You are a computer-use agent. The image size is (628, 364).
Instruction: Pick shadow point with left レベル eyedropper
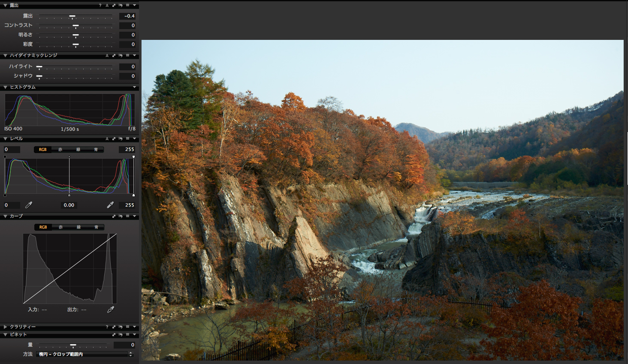29,205
